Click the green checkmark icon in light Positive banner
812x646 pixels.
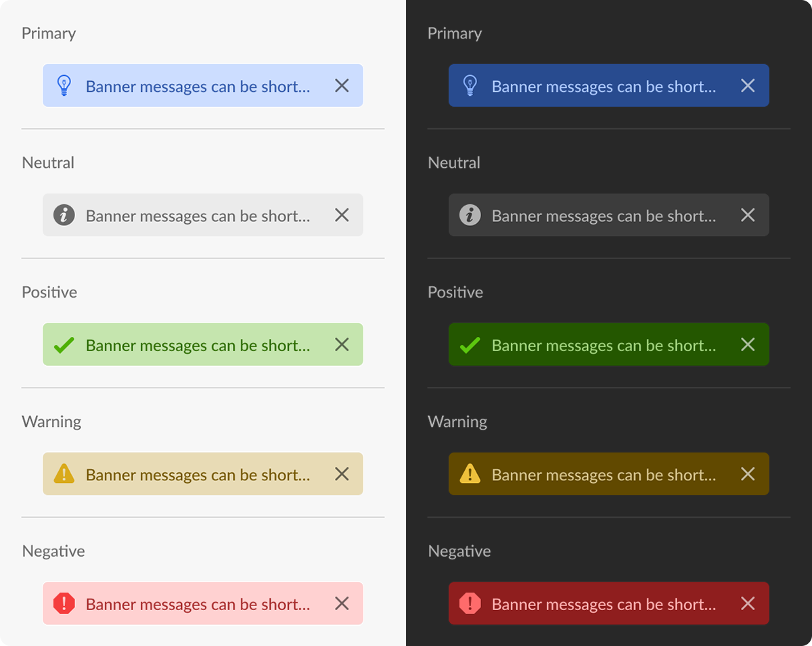(64, 345)
